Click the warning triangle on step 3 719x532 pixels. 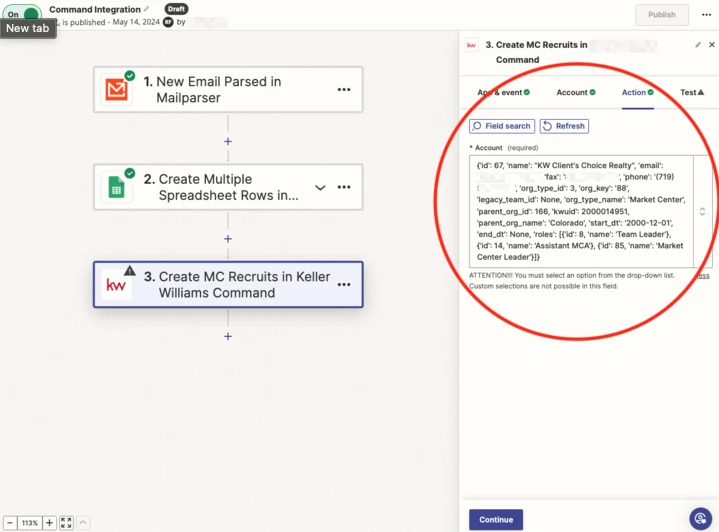[130, 271]
